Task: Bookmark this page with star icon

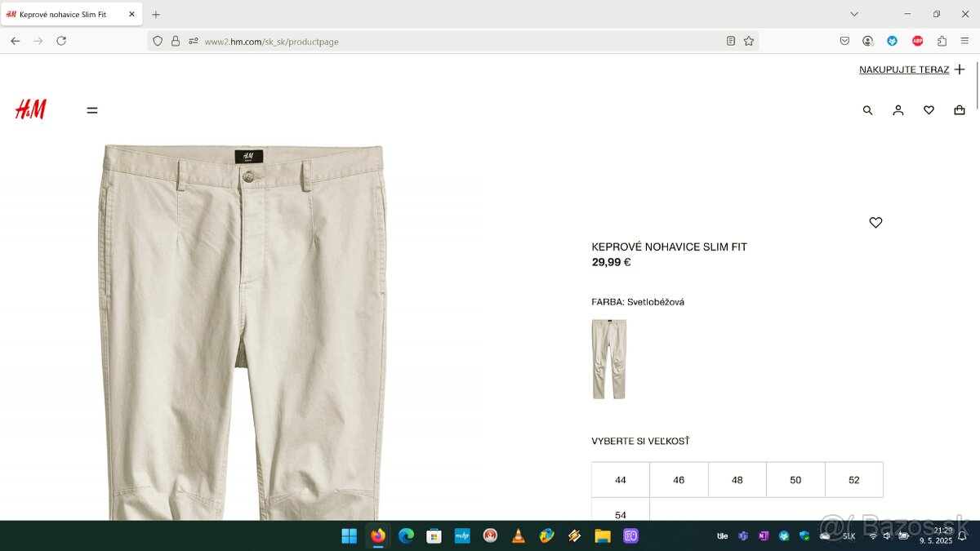Action: pyautogui.click(x=748, y=41)
